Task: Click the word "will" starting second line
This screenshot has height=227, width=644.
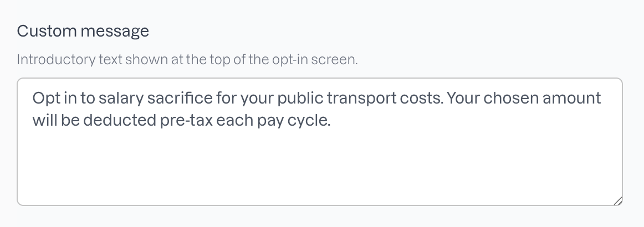Action: [44, 120]
